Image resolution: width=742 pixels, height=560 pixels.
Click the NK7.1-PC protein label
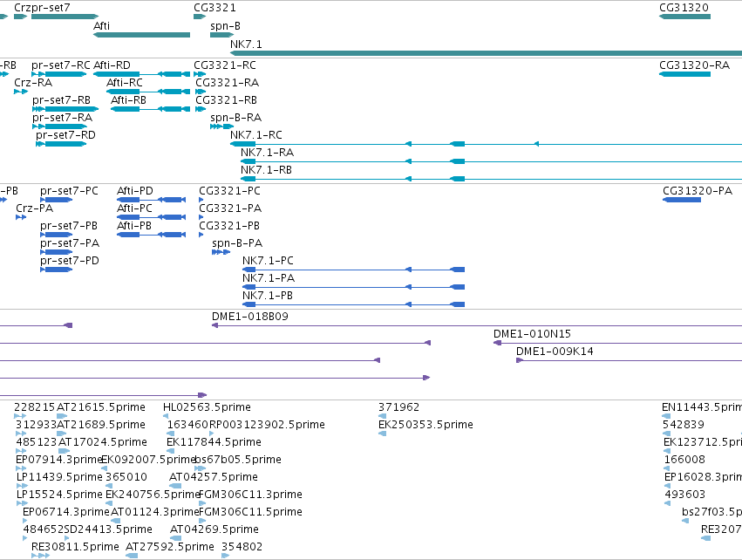[268, 261]
